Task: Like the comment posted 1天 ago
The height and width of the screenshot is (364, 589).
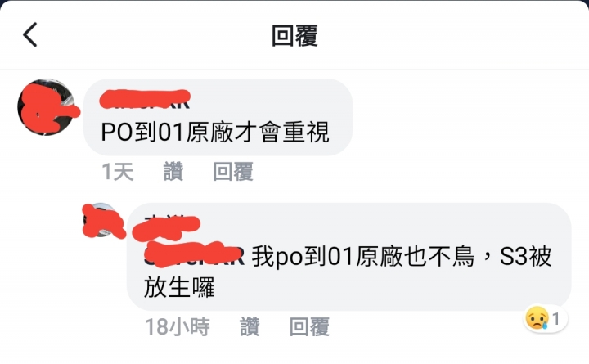Action: click(173, 172)
